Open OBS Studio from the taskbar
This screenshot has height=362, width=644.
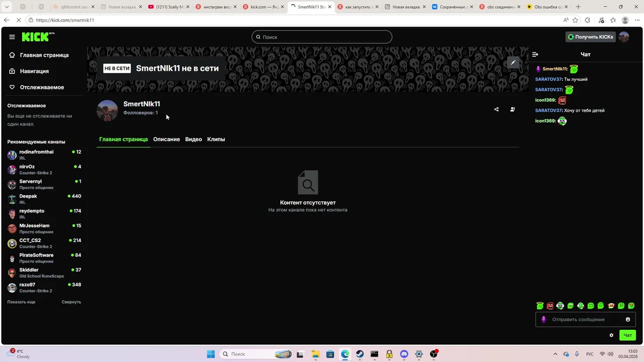(434, 354)
